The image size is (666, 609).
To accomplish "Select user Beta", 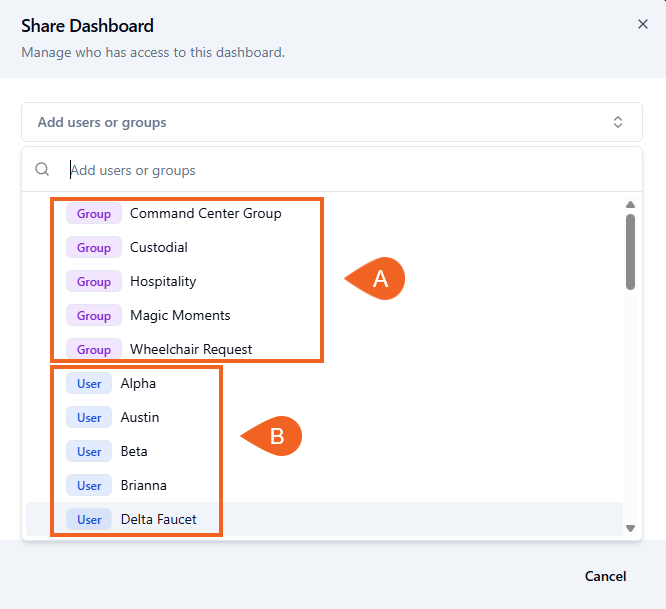I will click(x=325, y=451).
